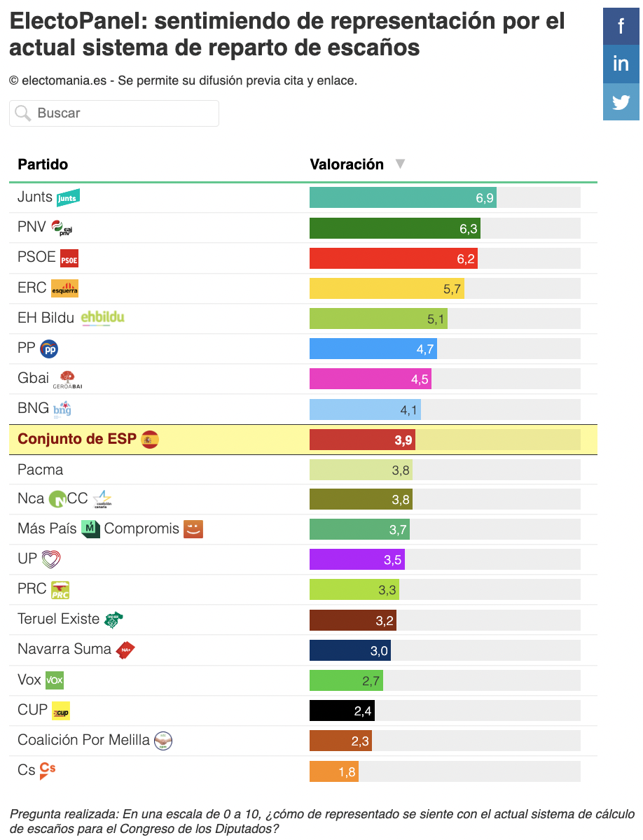Click the CUP yellow logo
This screenshot has width=643, height=840.
[61, 710]
